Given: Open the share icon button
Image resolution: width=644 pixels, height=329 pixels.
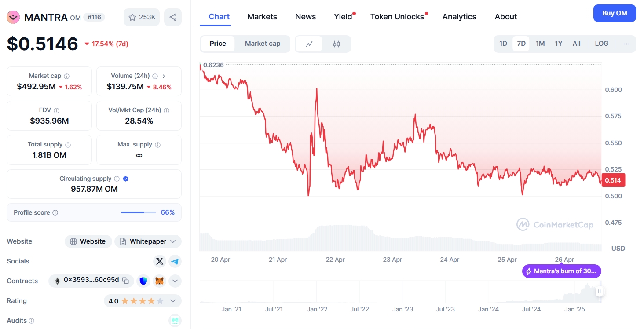Looking at the screenshot, I should coord(173,17).
